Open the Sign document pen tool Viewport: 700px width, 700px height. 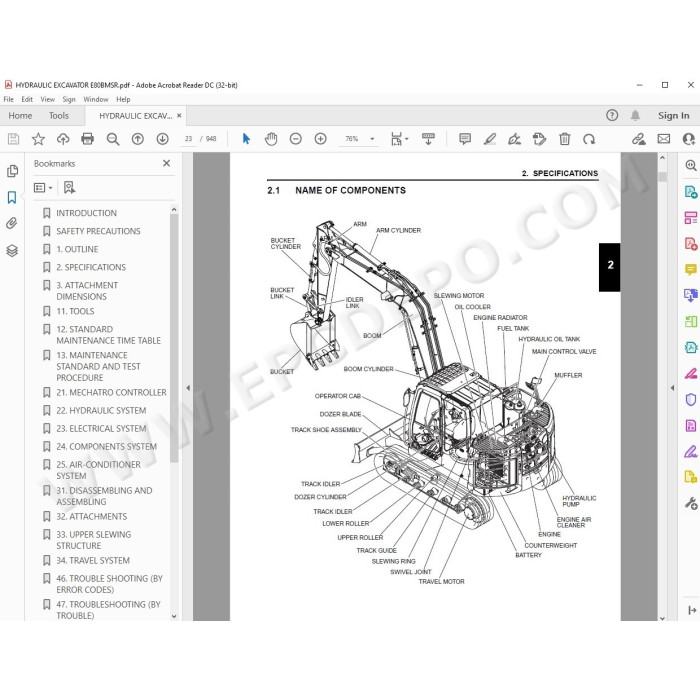[x=514, y=139]
